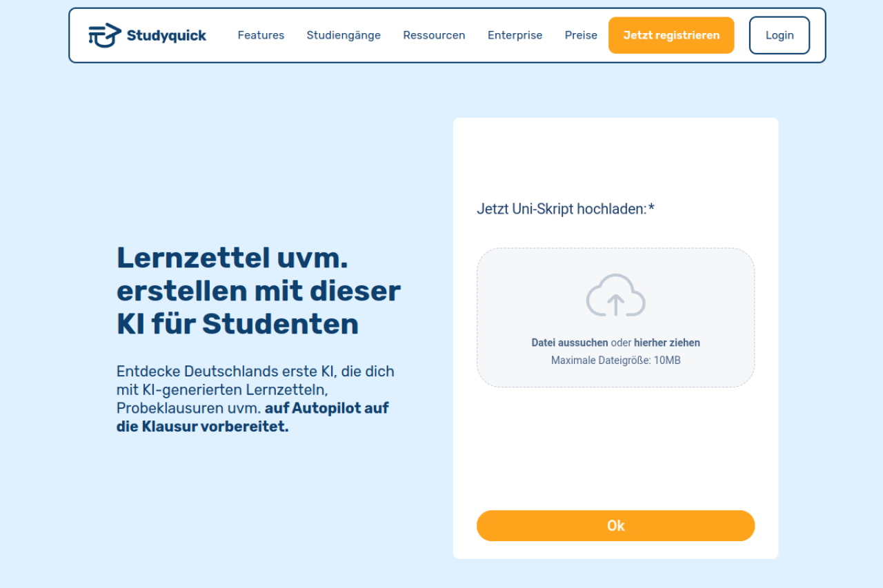Viewport: 883px width, 588px height.
Task: Click the Maximale Dateigröße: 10MB text
Action: coord(615,360)
